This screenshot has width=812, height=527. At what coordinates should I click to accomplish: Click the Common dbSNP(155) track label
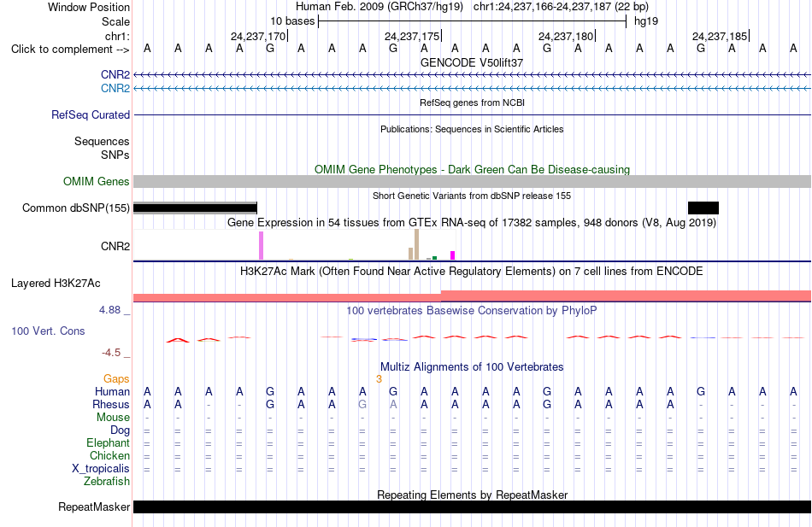coord(75,208)
